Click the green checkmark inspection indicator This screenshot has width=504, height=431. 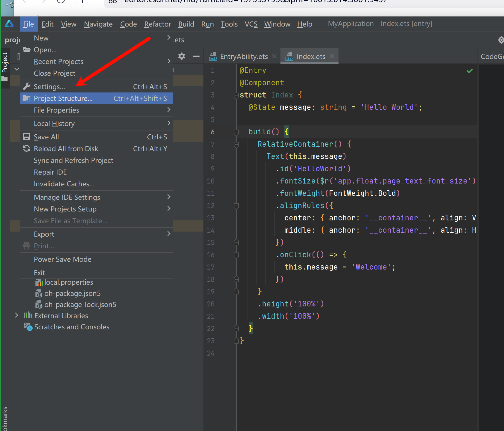click(x=470, y=71)
